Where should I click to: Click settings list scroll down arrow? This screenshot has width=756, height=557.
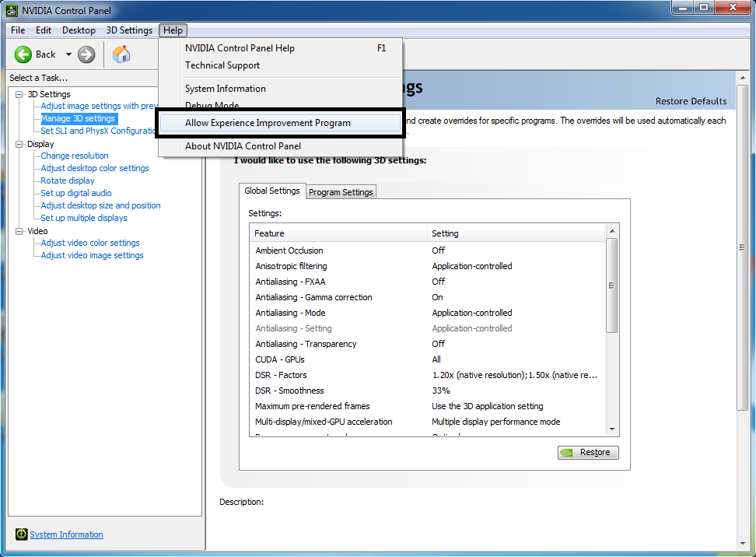click(x=612, y=429)
